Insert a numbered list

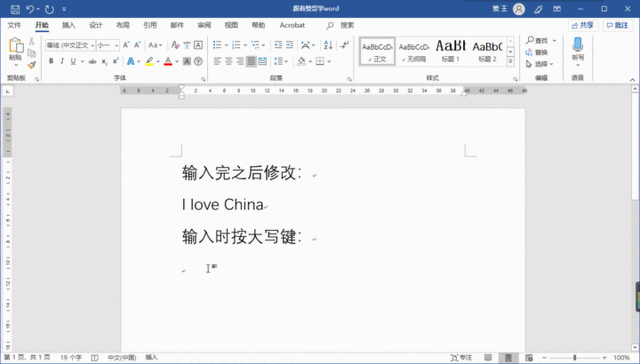(236, 45)
